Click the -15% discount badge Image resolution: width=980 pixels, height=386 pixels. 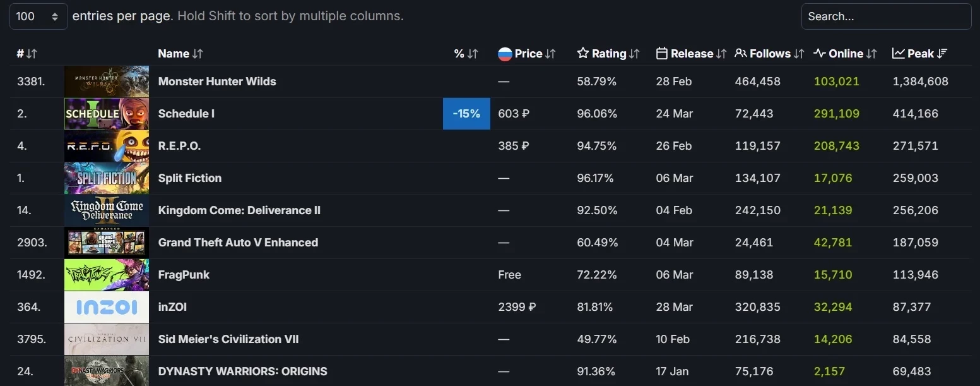pos(466,114)
